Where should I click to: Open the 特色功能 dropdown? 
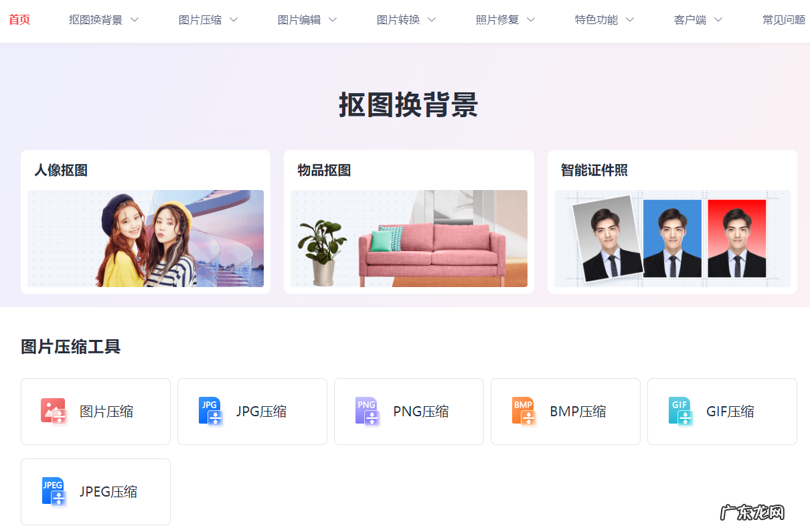pos(597,19)
